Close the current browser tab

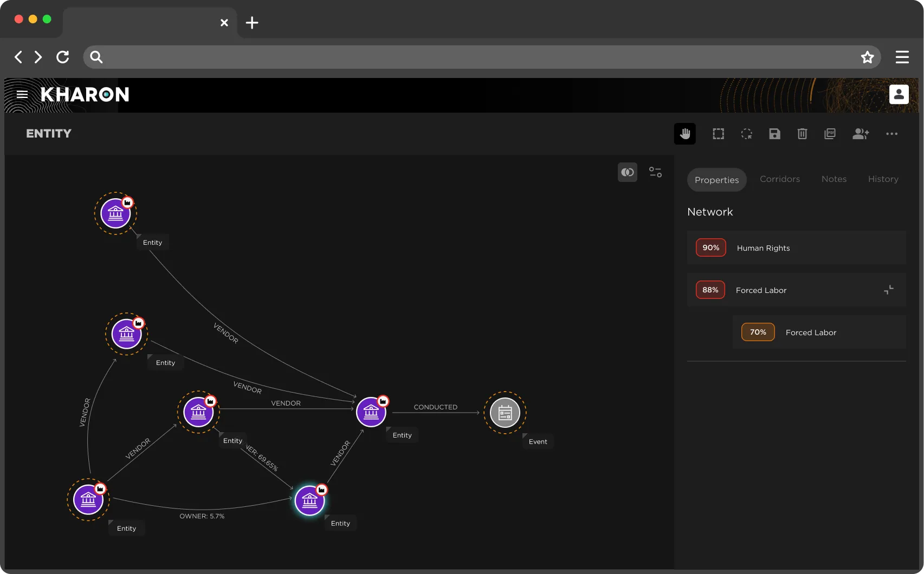pos(224,23)
